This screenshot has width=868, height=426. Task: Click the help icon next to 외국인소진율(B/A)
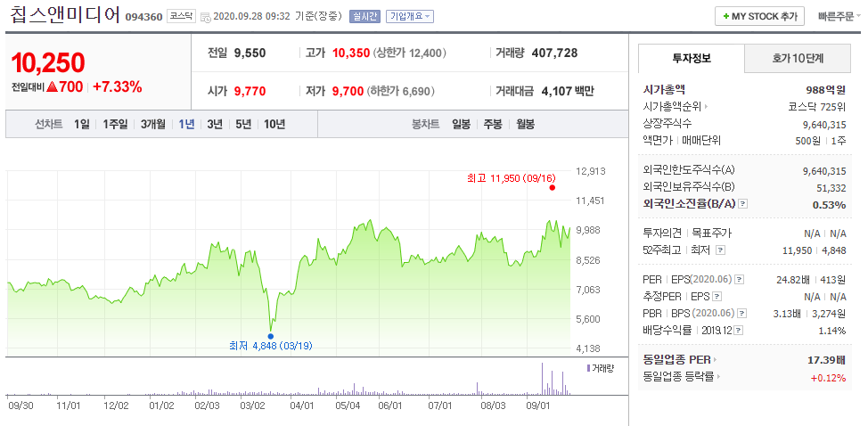(743, 204)
